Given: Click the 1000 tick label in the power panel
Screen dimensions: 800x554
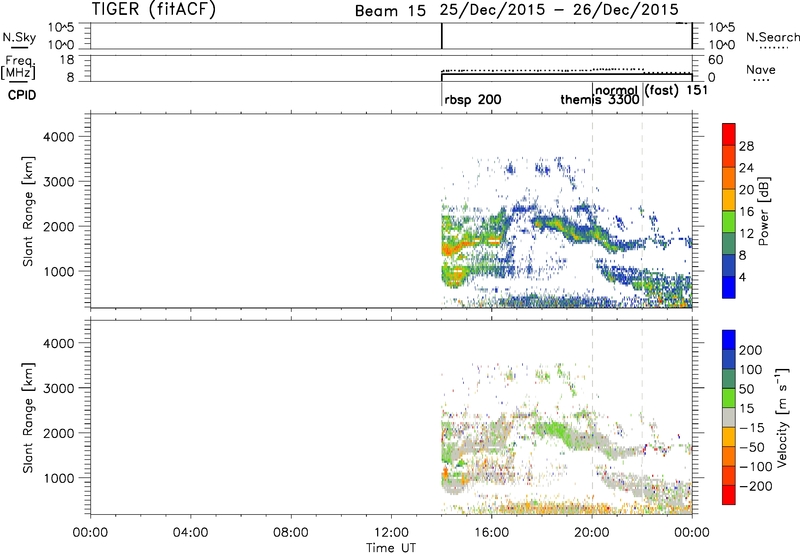Looking at the screenshot, I should 59,271.
